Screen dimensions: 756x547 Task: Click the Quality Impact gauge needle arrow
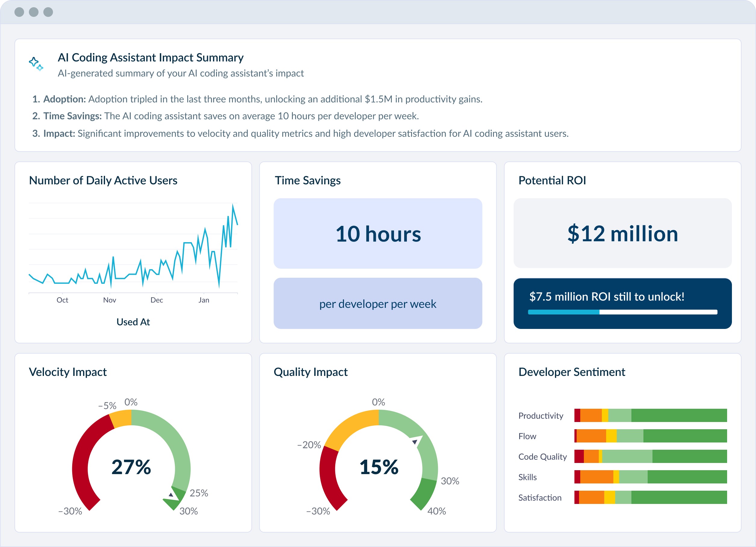click(x=415, y=442)
